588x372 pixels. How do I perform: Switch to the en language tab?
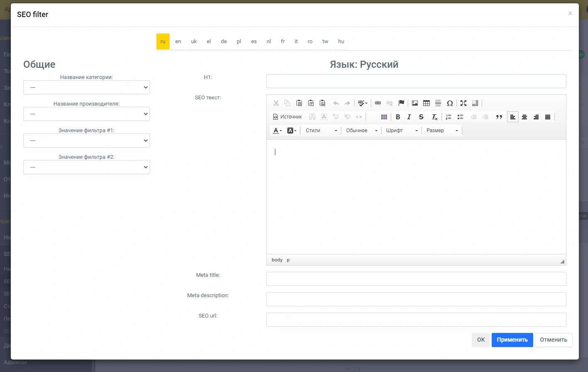[x=178, y=42]
